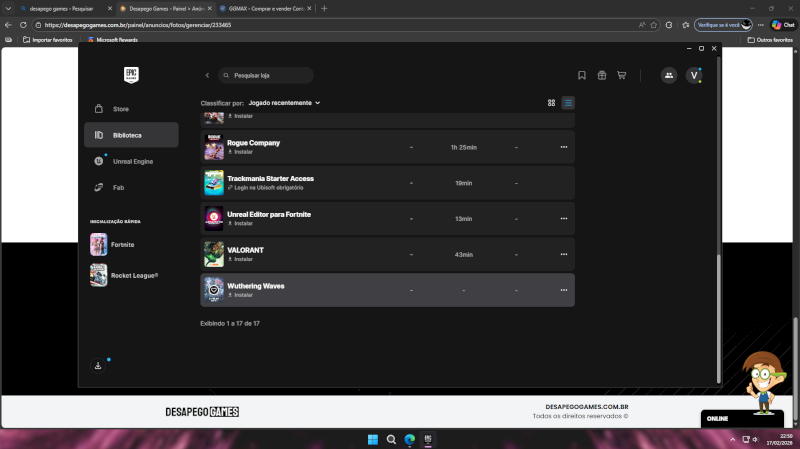Launch Fortnite from quick launch
The width and height of the screenshot is (800, 449).
pos(113,244)
